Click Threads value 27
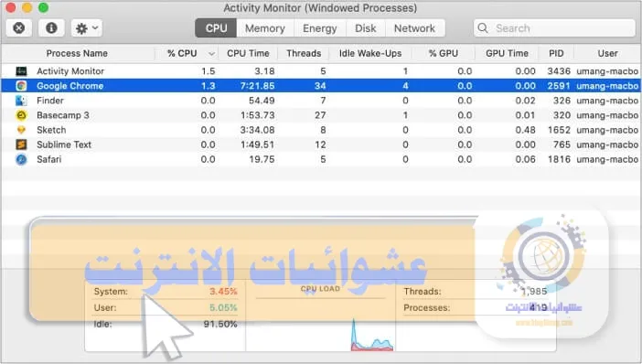This screenshot has height=364, width=642. 320,115
